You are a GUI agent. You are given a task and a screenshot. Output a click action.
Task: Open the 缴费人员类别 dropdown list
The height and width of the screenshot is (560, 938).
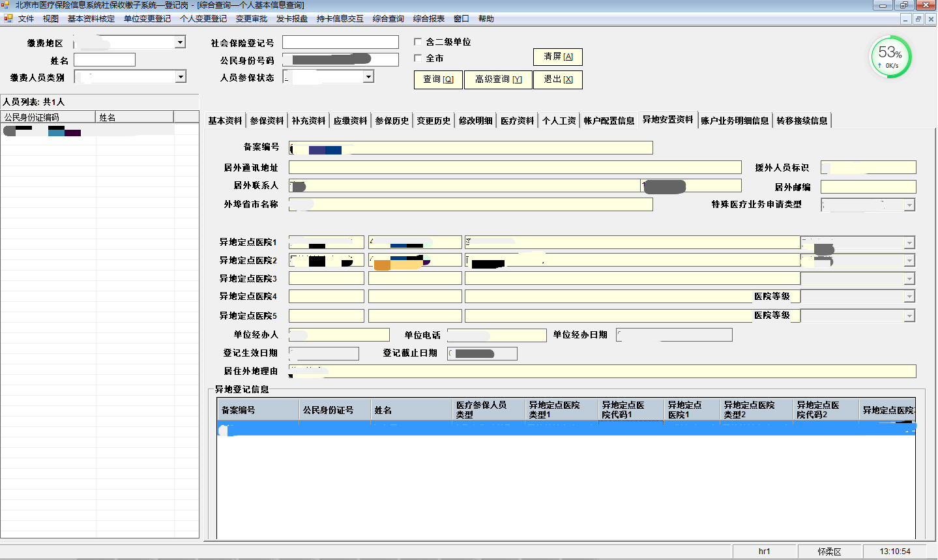pos(181,77)
